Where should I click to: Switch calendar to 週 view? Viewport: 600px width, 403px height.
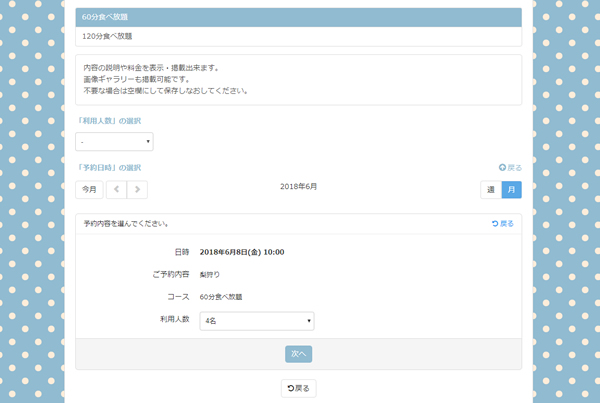(x=490, y=189)
